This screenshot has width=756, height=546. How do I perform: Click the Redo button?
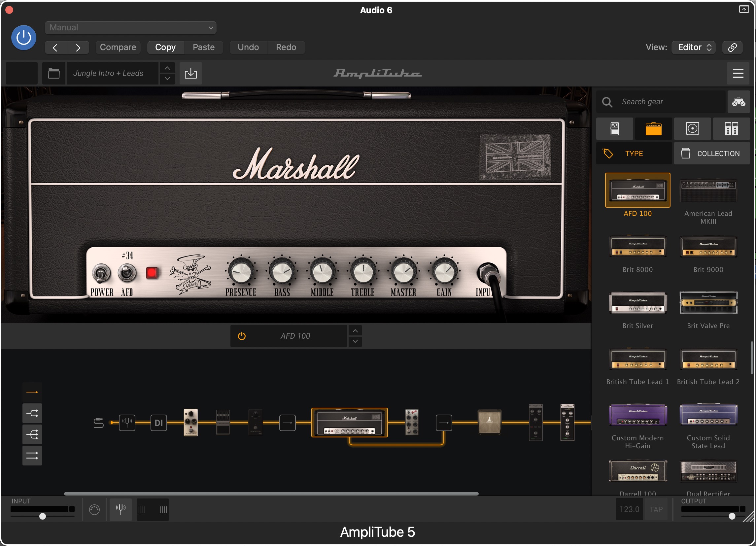click(286, 47)
